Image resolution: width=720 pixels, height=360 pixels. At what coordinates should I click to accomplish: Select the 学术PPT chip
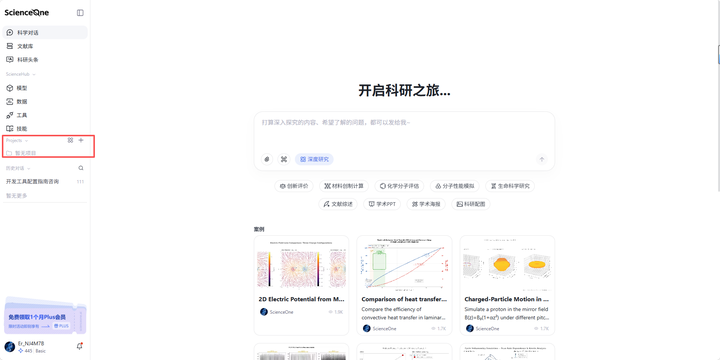[x=382, y=204]
